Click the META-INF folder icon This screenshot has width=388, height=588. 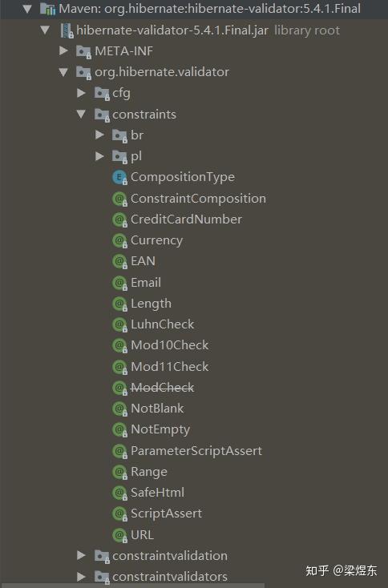pyautogui.click(x=83, y=52)
